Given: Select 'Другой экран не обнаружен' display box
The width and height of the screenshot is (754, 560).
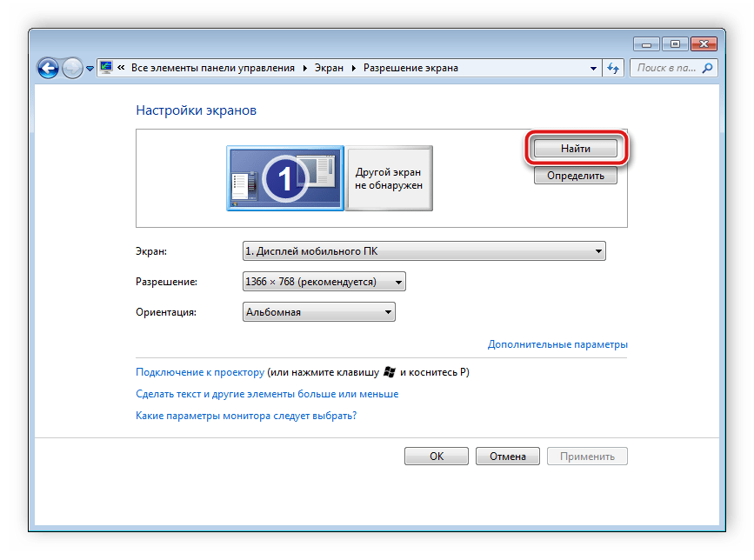Looking at the screenshot, I should (389, 178).
